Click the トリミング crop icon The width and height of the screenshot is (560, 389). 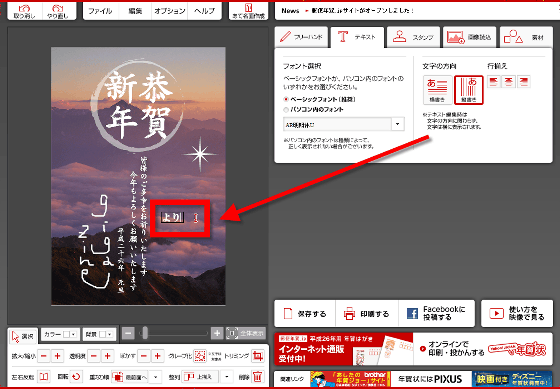pos(258,356)
